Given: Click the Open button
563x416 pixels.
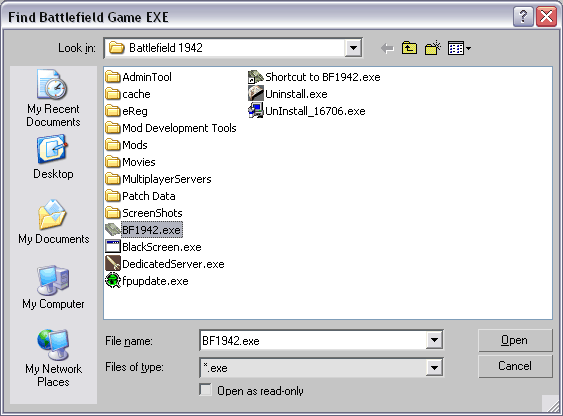Looking at the screenshot, I should (515, 340).
